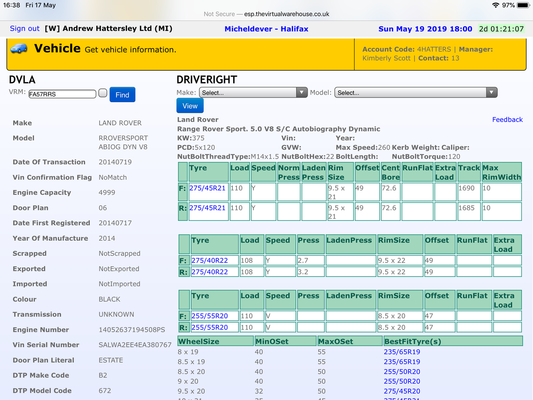Focus the VRM input field
Viewport: 533px width, 400px height.
pyautogui.click(x=62, y=94)
